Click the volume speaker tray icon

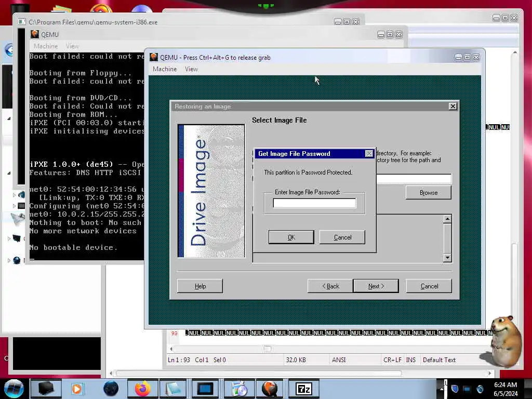pyautogui.click(x=480, y=389)
